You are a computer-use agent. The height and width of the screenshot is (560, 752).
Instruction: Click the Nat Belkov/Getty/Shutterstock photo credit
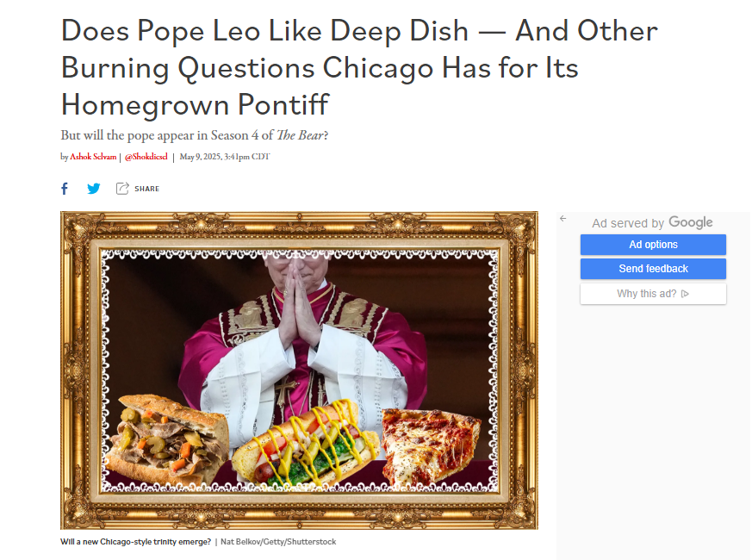point(278,542)
